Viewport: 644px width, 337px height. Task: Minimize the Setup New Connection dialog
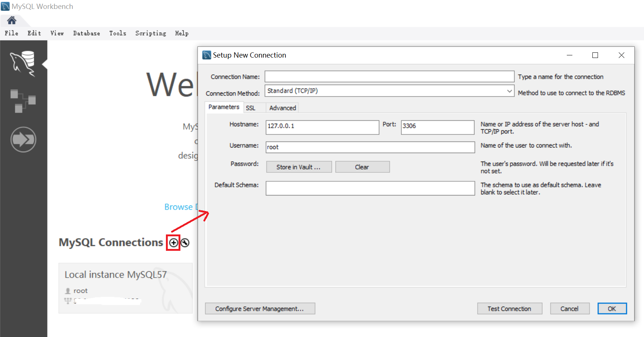[x=569, y=55]
